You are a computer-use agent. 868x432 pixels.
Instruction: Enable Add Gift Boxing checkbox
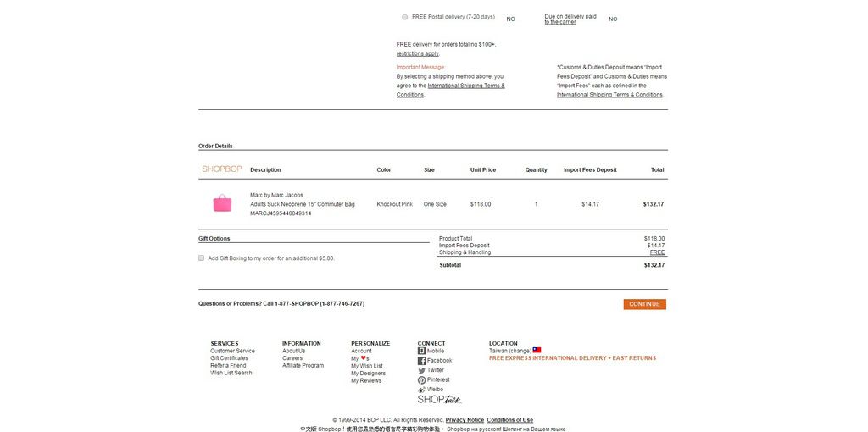tap(202, 258)
